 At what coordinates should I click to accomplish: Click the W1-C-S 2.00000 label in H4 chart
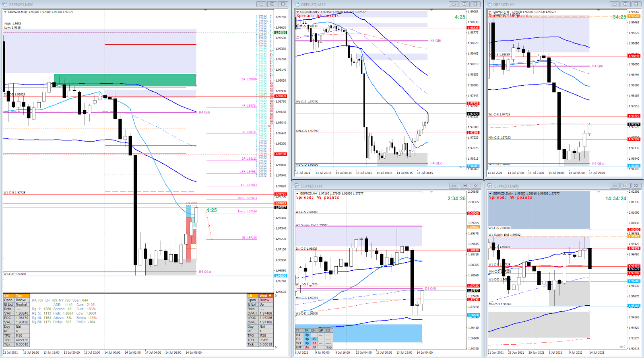click(307, 212)
